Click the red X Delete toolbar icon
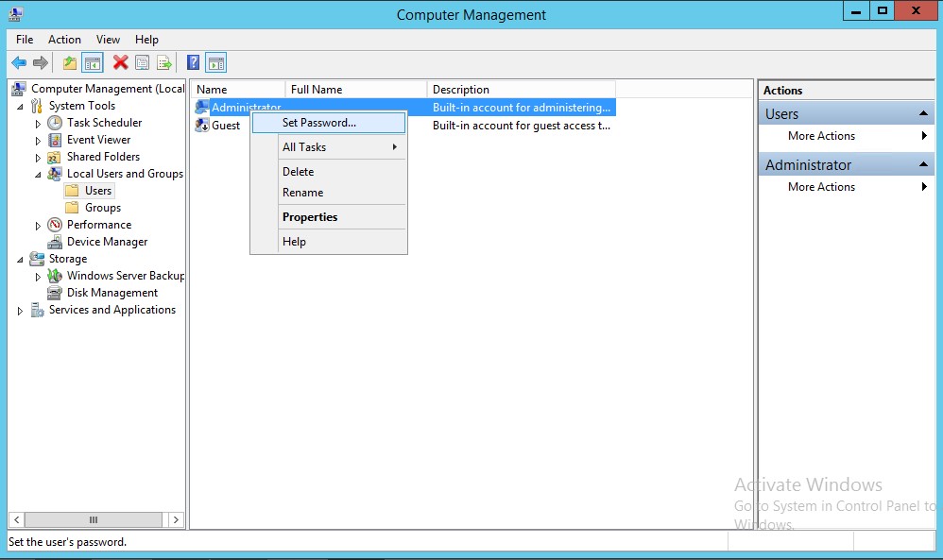Screen dimensions: 943x560 tap(120, 63)
